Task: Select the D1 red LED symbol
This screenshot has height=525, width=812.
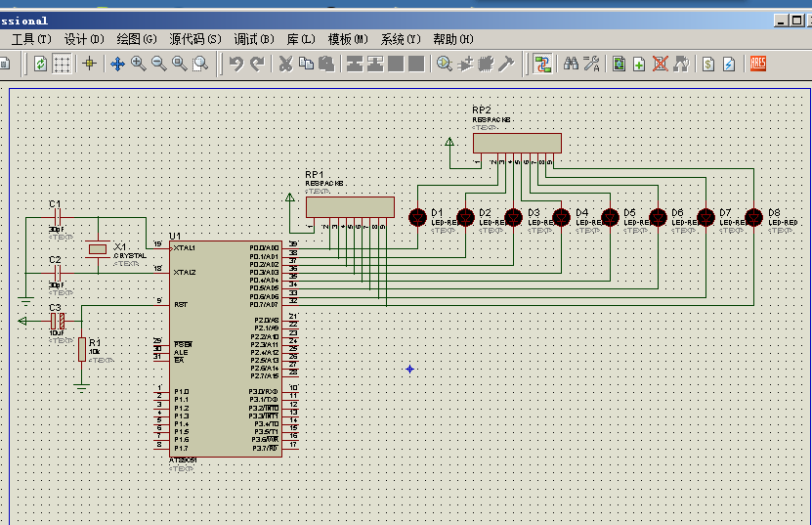Action: point(418,218)
